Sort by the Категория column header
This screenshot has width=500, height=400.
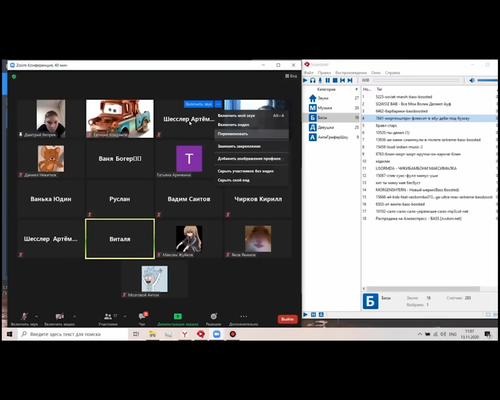pos(326,89)
